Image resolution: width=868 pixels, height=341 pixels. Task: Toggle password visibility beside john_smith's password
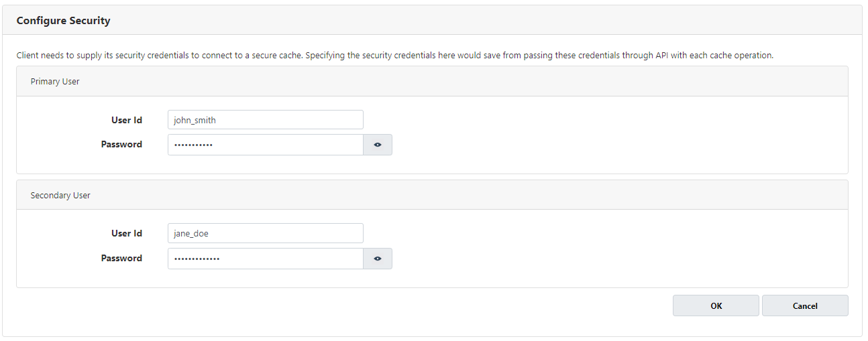[x=378, y=145]
